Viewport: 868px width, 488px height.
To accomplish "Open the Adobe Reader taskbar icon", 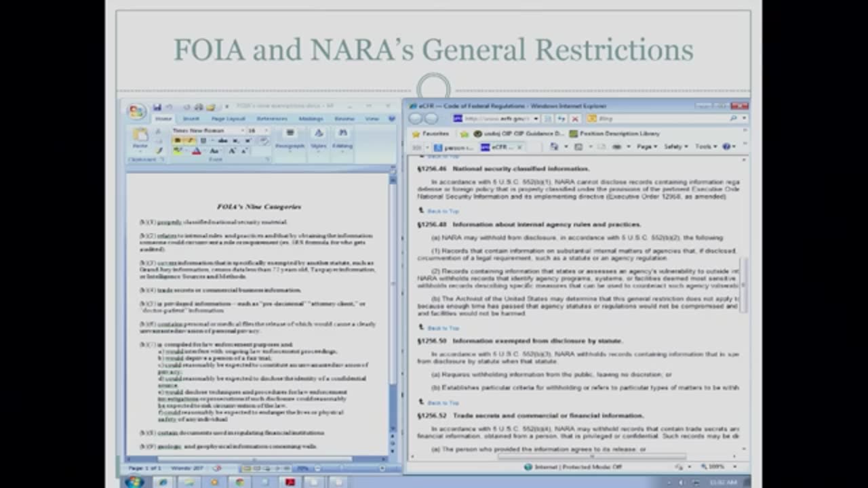I will (x=290, y=482).
